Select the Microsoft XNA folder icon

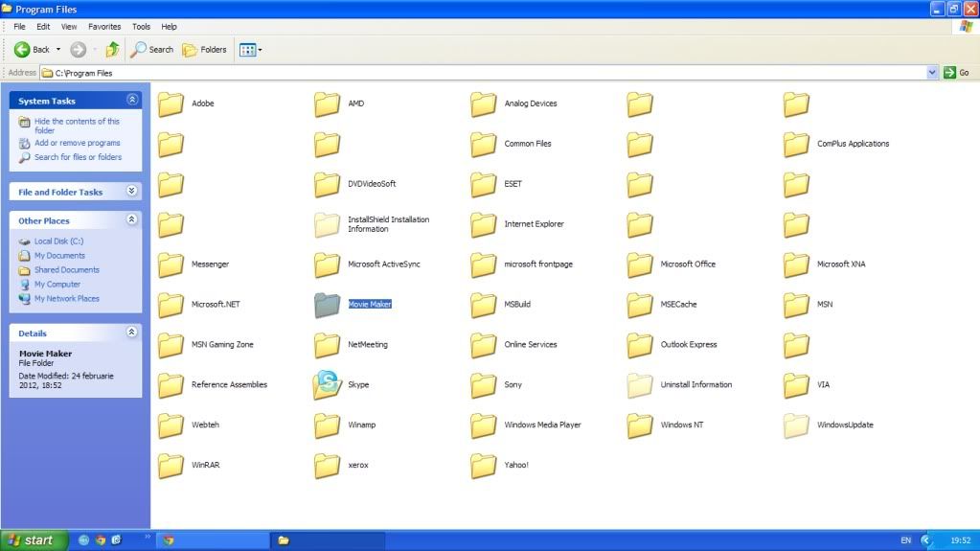(x=796, y=264)
